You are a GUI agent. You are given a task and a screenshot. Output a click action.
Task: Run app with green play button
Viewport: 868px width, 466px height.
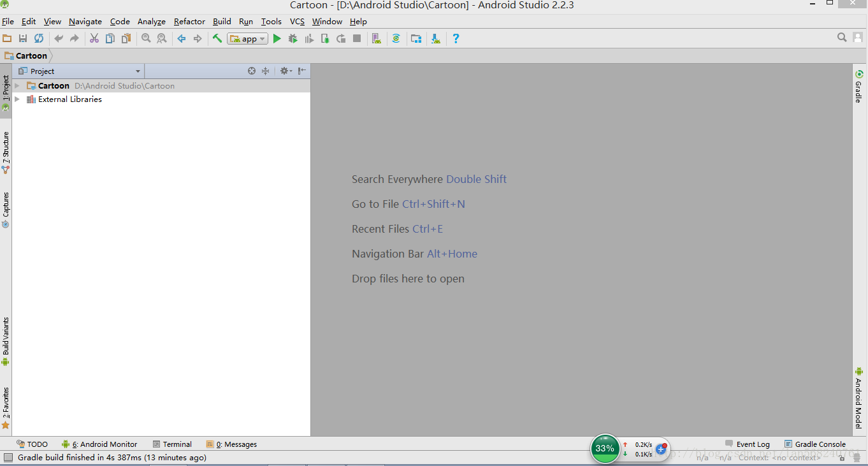(277, 38)
